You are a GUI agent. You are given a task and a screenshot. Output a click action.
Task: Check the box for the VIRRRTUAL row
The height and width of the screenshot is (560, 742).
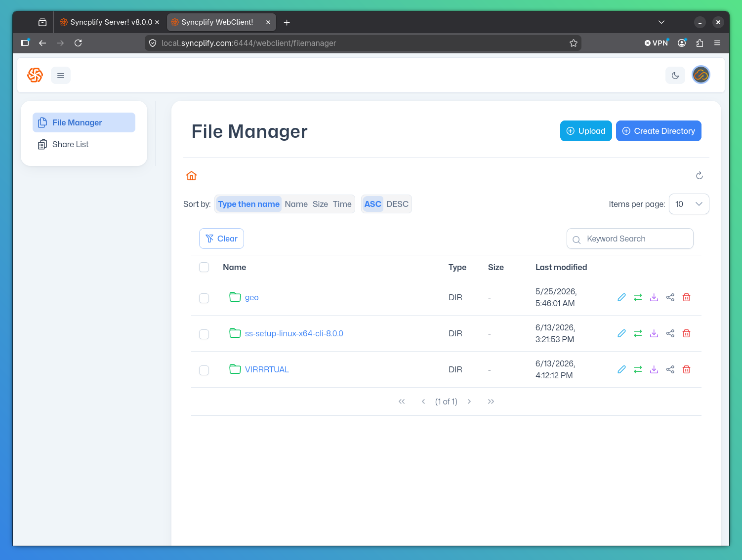[x=204, y=370]
